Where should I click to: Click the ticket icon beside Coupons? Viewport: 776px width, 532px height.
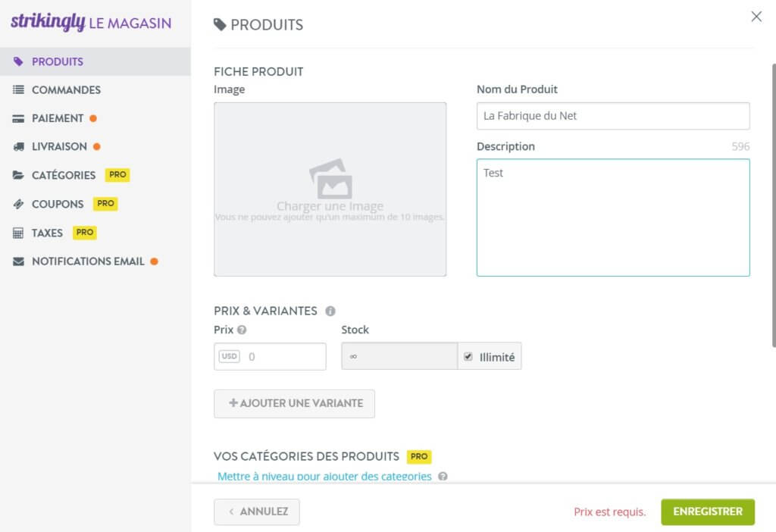18,204
